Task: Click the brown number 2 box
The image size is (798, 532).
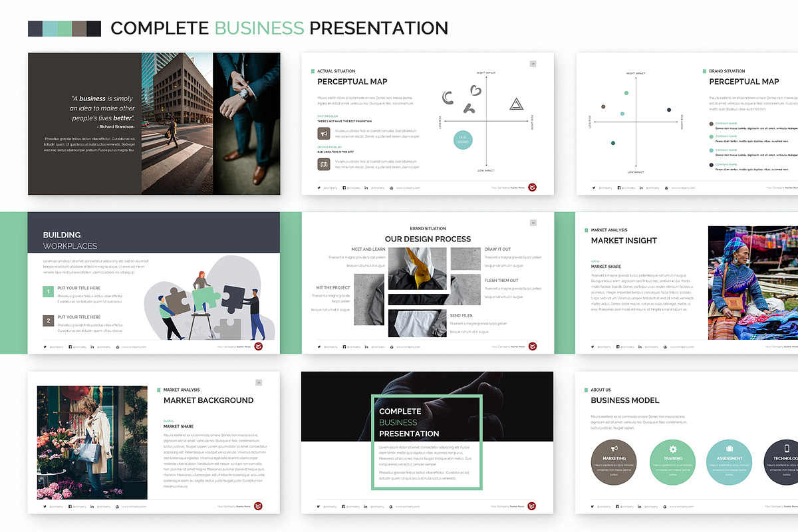Action: tap(48, 321)
